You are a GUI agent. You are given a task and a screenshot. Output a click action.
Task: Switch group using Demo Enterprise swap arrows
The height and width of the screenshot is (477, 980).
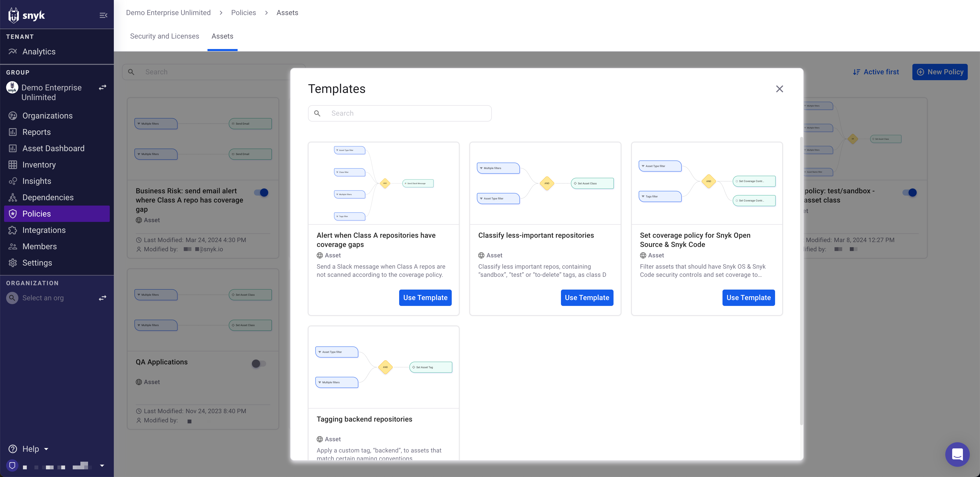click(x=102, y=88)
